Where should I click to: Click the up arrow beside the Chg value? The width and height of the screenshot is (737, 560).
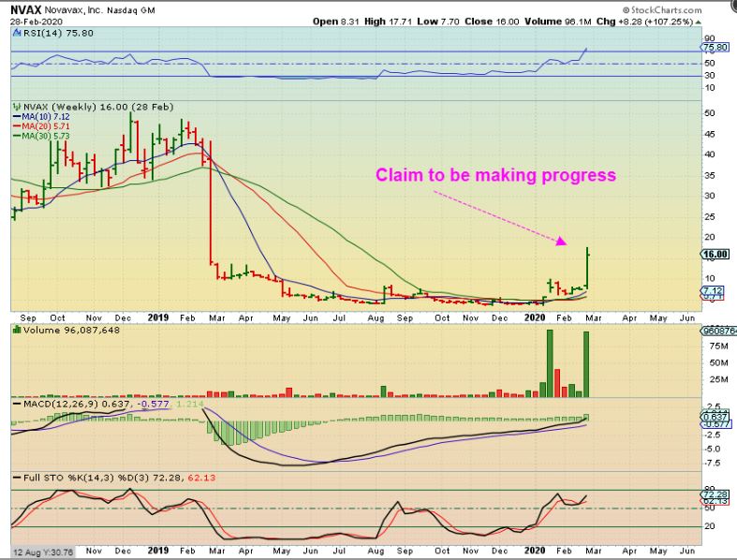click(699, 22)
